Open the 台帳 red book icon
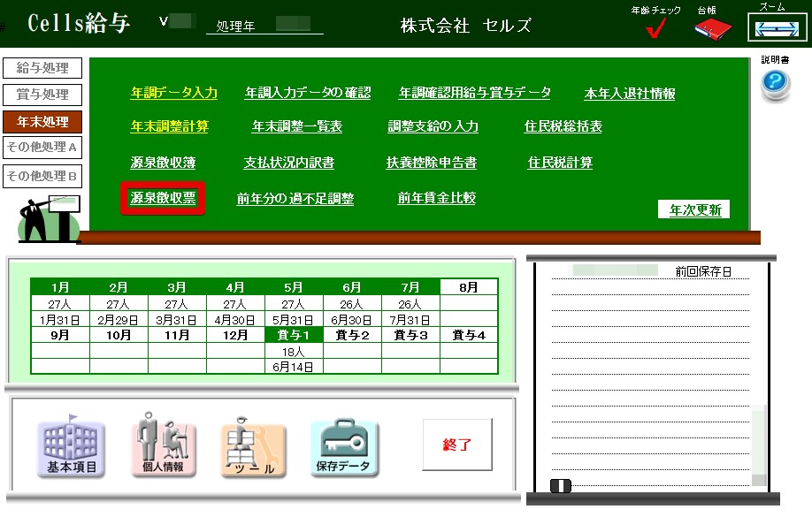Screen dimensions: 812x517 click(712, 29)
